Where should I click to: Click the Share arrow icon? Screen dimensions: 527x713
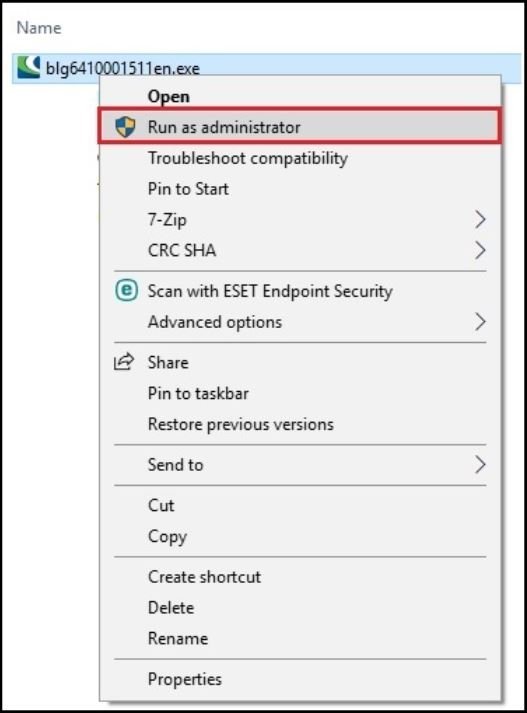point(124,362)
